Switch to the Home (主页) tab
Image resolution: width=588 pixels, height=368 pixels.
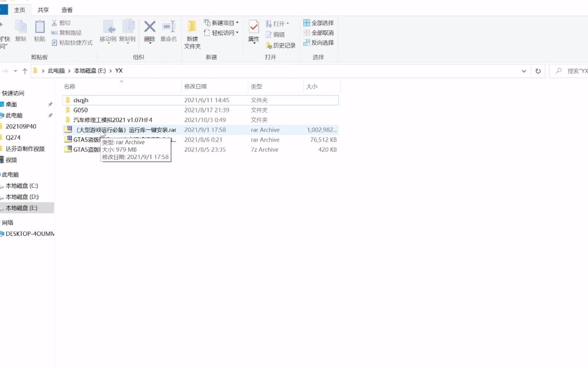(19, 10)
